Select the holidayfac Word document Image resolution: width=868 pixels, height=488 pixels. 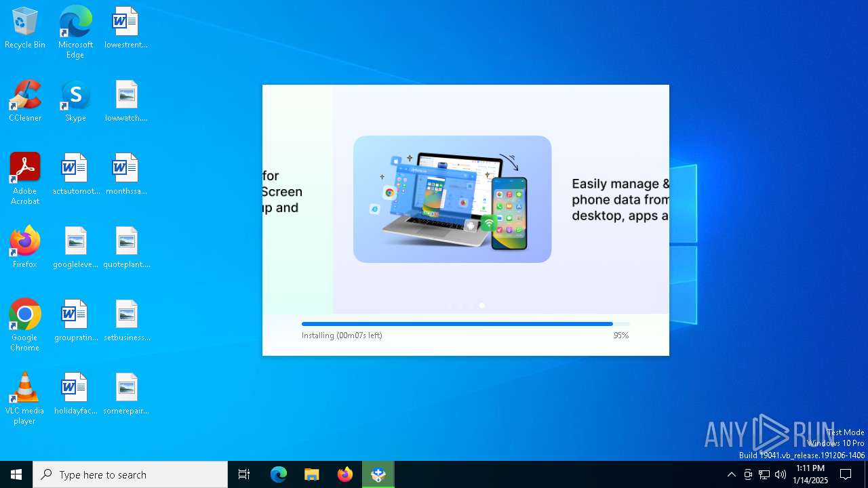(x=75, y=393)
